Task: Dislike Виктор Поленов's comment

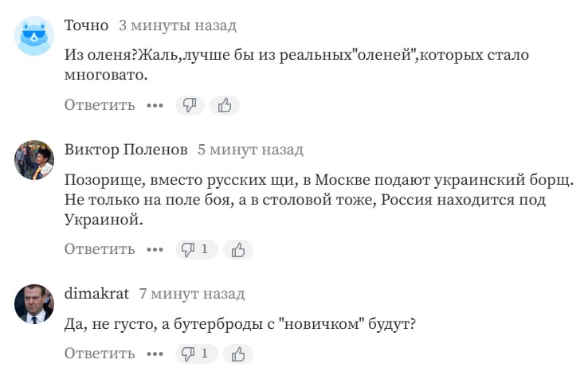Action: pyautogui.click(x=197, y=249)
